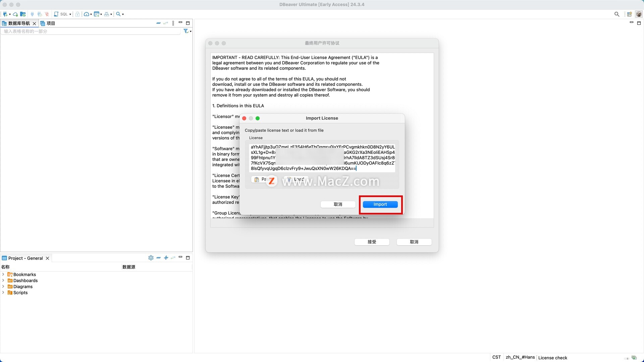Open project panel gear settings icon

tap(151, 258)
